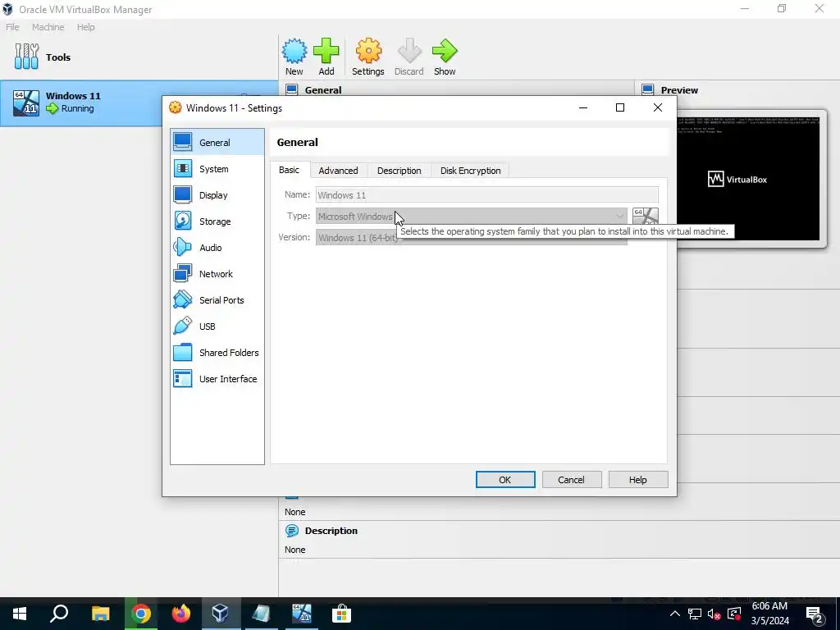Click the New virtual machine toolbar icon
Image resolution: width=840 pixels, height=630 pixels.
(x=294, y=57)
